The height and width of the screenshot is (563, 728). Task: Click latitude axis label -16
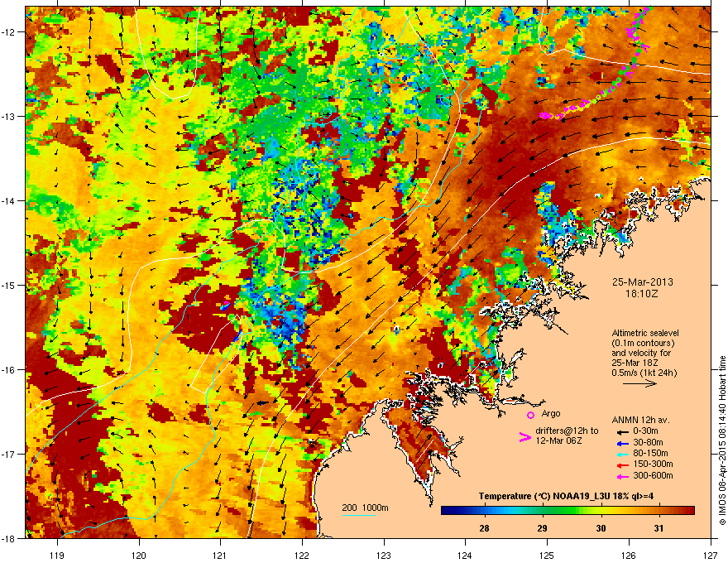pos(8,370)
